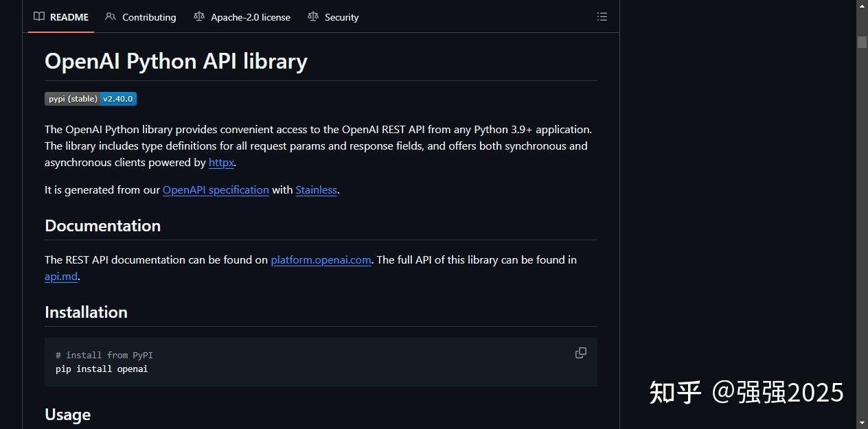Click the Documentation heading

(x=102, y=226)
